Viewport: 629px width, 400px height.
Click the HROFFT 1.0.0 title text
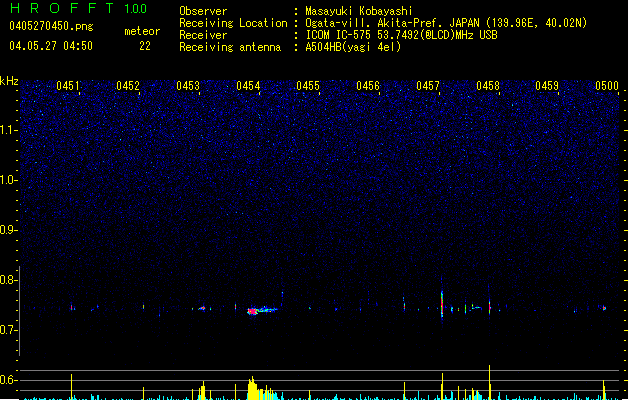79,8
